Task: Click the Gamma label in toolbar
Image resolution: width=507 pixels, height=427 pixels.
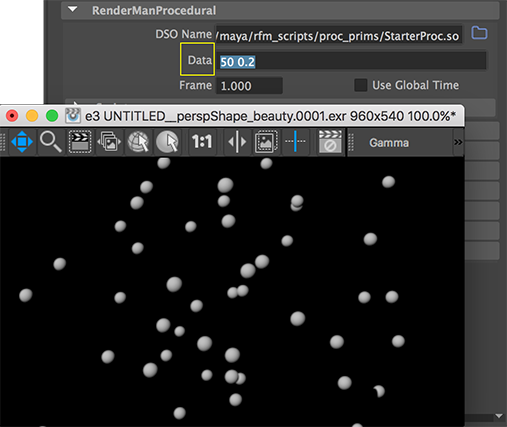Action: [x=389, y=143]
